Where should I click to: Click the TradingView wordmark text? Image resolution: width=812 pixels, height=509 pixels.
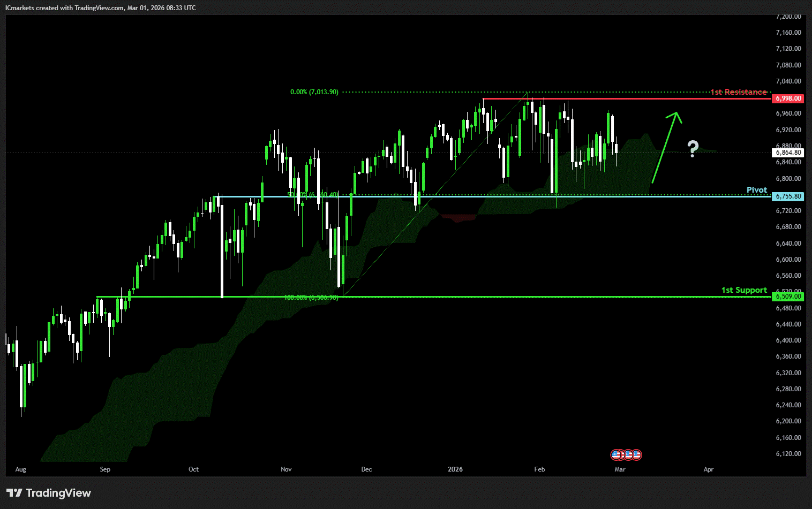tap(58, 493)
